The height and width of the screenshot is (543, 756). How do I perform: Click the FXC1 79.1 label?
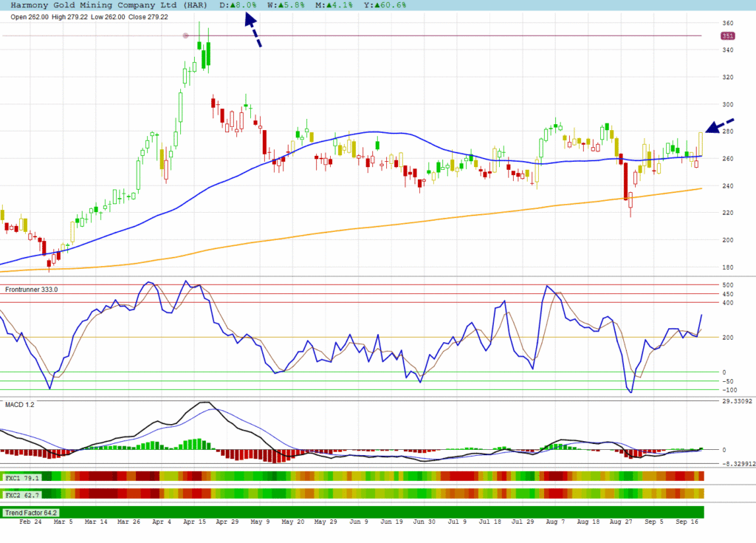(x=21, y=478)
